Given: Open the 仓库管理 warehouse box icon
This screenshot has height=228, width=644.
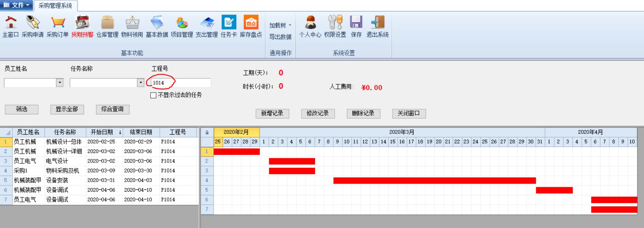Looking at the screenshot, I should [107, 23].
